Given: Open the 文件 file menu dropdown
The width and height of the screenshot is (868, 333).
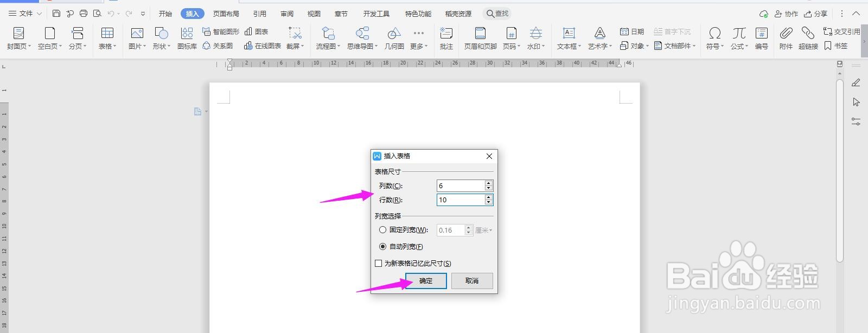Looking at the screenshot, I should (25, 14).
